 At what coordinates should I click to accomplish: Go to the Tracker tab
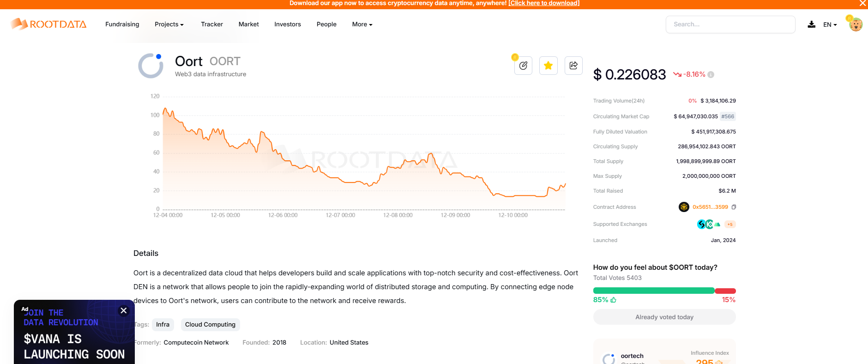point(212,24)
